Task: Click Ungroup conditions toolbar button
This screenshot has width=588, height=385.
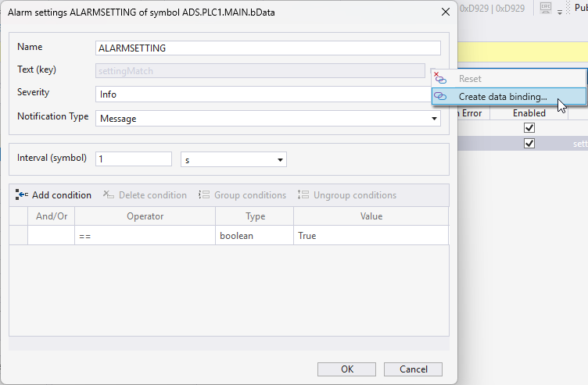Action: pos(347,195)
